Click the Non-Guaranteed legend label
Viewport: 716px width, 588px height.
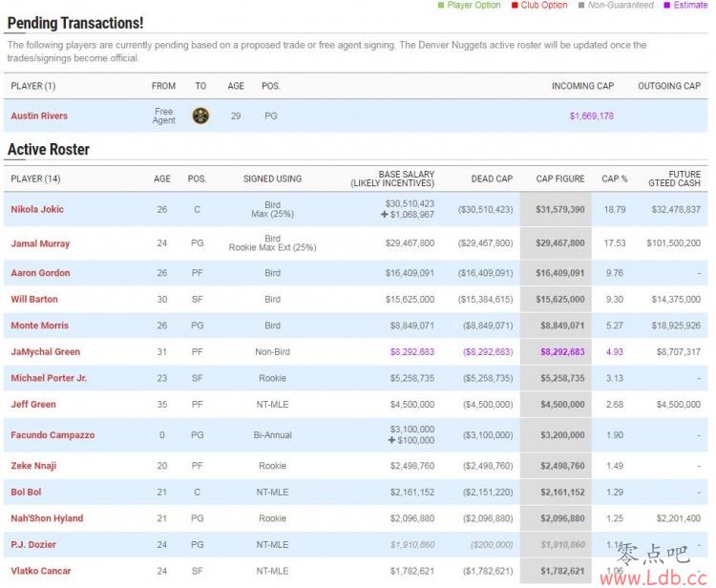[x=621, y=5]
